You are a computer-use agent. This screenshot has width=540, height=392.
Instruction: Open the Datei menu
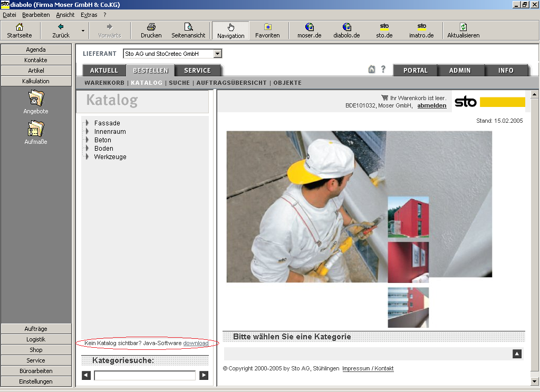pos(9,15)
